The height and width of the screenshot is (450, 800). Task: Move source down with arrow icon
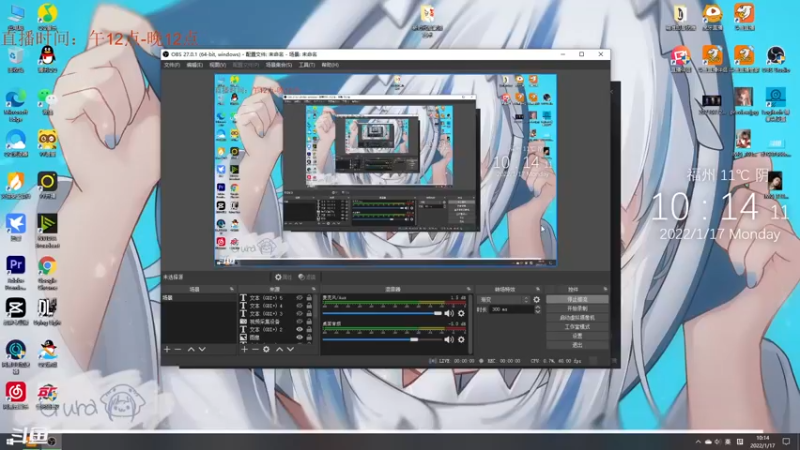pos(290,349)
